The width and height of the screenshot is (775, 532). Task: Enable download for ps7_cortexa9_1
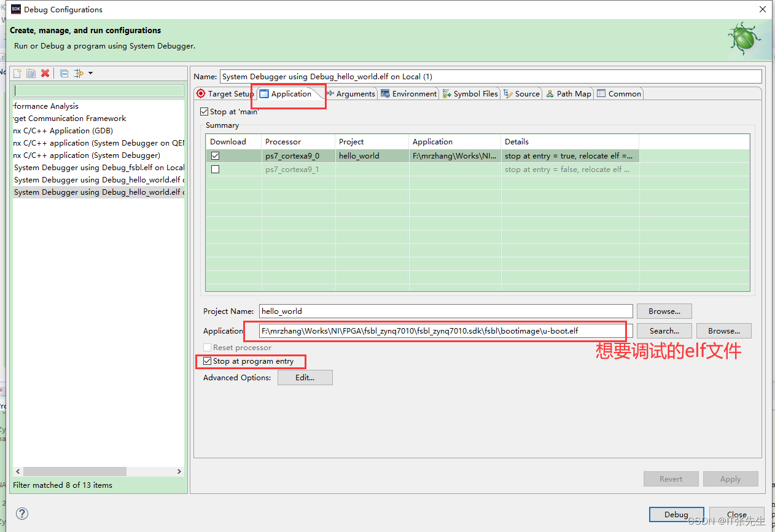pos(215,170)
